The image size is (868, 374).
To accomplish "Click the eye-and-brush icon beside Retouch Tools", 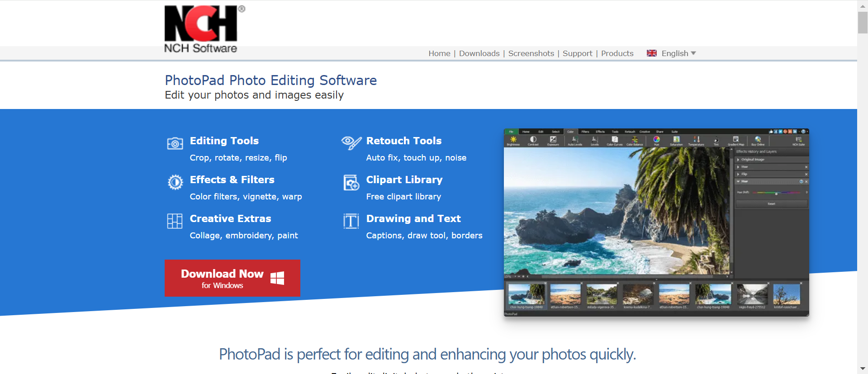I will [x=351, y=143].
